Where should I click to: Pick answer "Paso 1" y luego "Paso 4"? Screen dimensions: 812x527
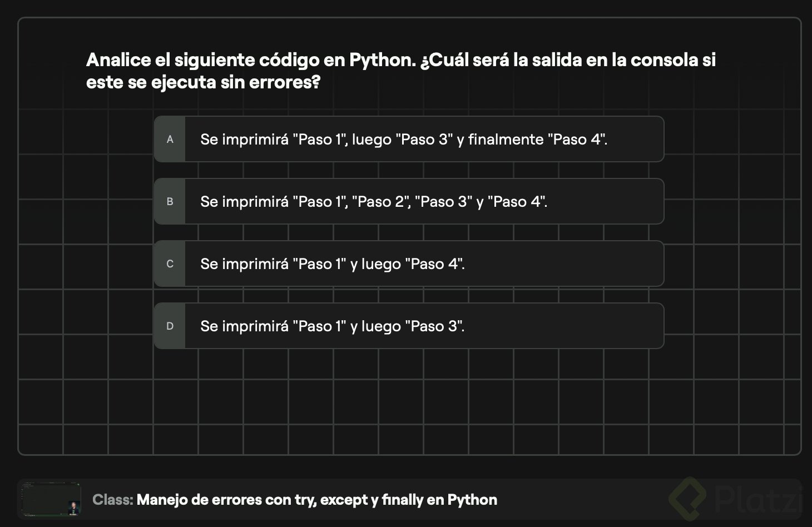click(x=333, y=264)
